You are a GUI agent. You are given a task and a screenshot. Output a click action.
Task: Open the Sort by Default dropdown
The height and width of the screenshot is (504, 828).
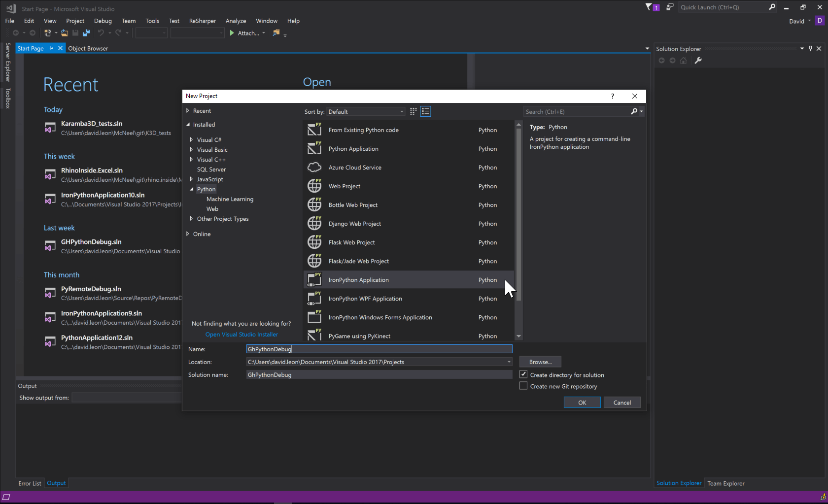pos(366,112)
